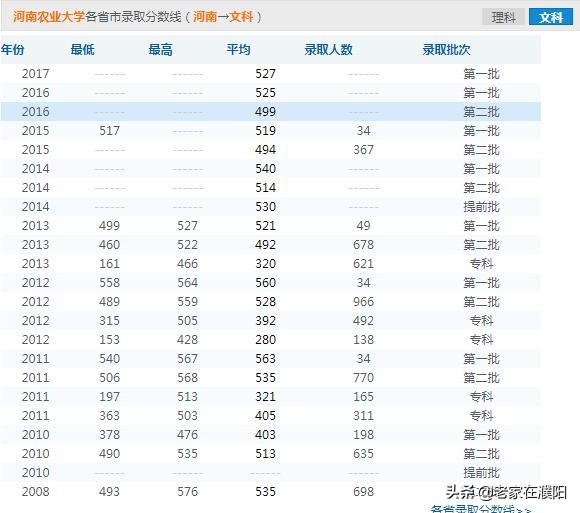Click 提前批 in the 2010 row

click(482, 473)
